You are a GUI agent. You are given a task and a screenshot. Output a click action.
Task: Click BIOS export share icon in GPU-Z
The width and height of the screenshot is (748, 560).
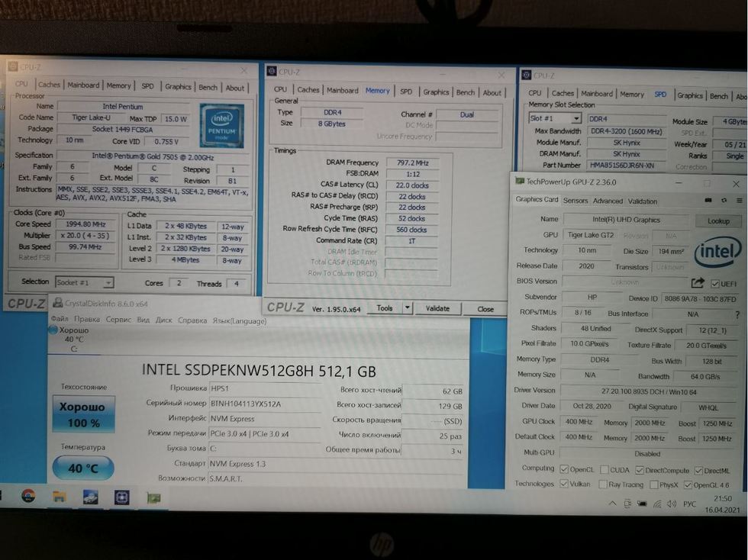pos(698,282)
